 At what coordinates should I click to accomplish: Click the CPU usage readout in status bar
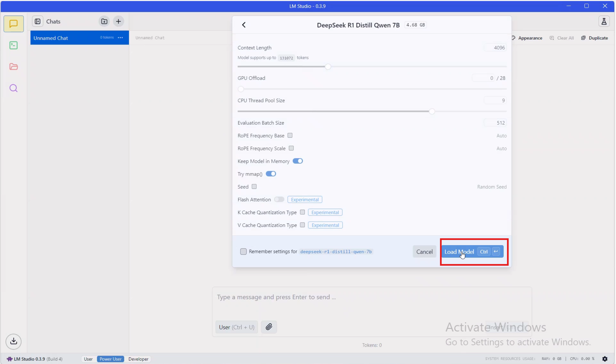tap(582, 359)
